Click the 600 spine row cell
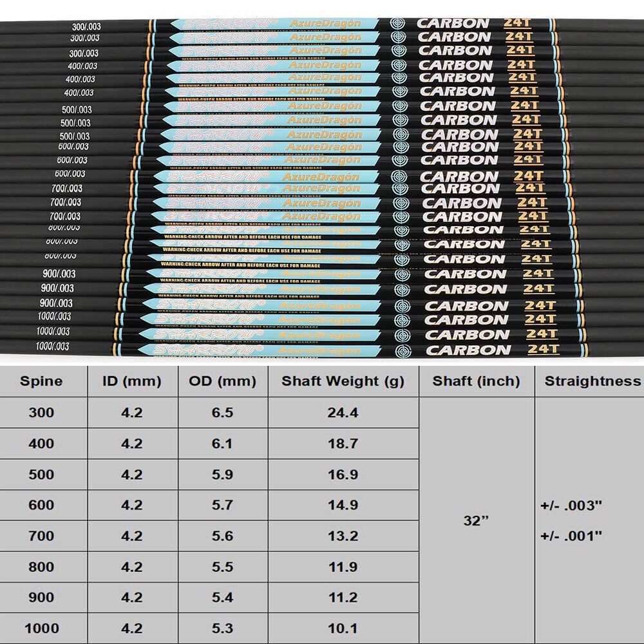 [41, 506]
